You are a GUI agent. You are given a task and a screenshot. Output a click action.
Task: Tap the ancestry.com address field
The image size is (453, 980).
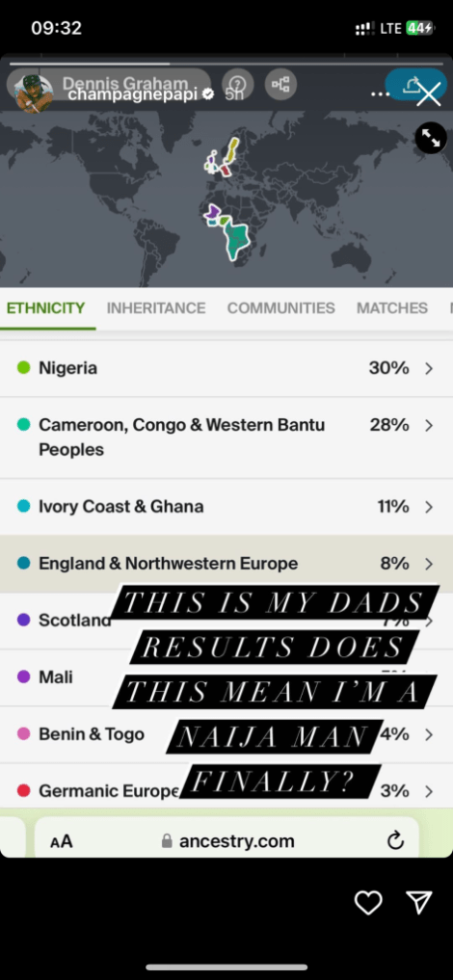(x=226, y=841)
